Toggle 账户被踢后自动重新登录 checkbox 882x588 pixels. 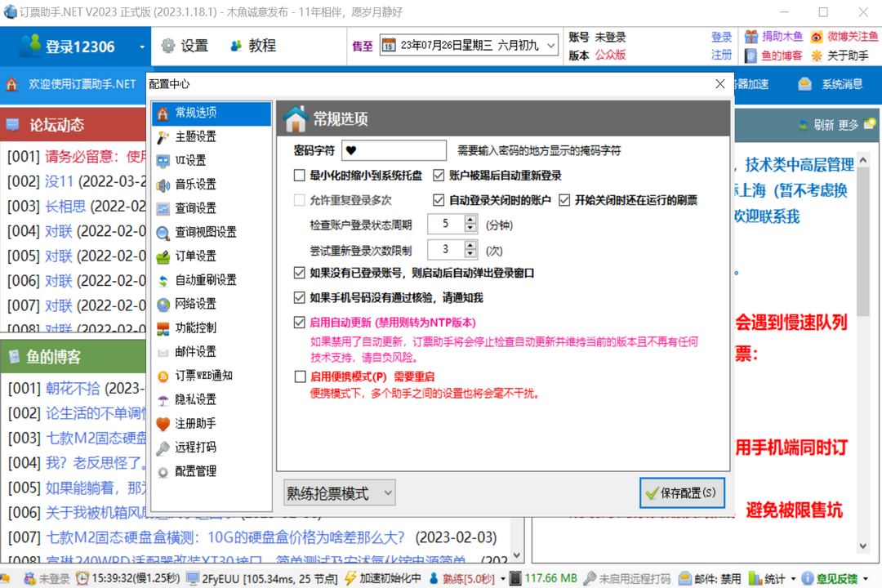(x=439, y=176)
